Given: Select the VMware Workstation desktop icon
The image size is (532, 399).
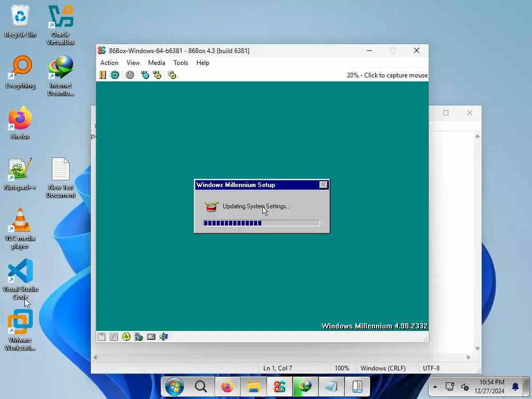Looking at the screenshot, I should [20, 330].
